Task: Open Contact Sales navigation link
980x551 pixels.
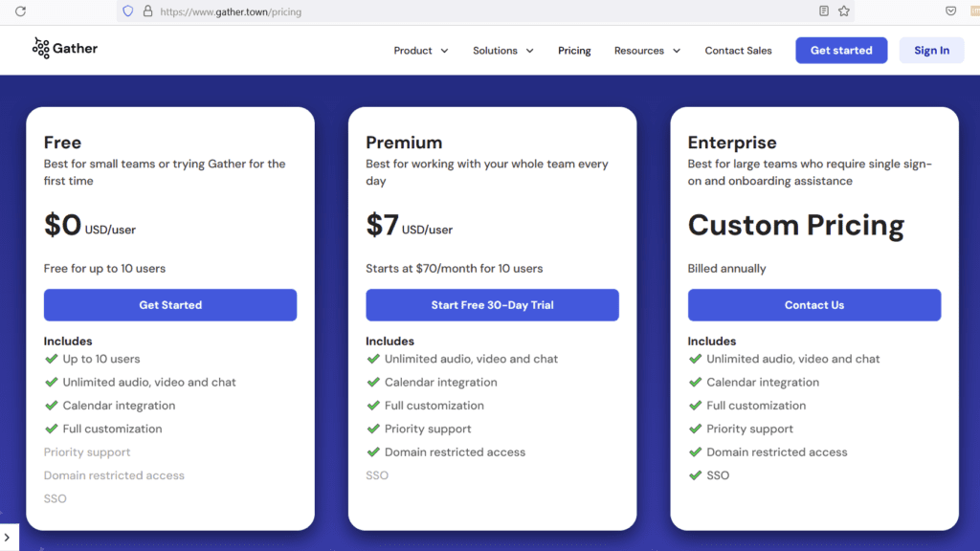Action: [x=738, y=51]
